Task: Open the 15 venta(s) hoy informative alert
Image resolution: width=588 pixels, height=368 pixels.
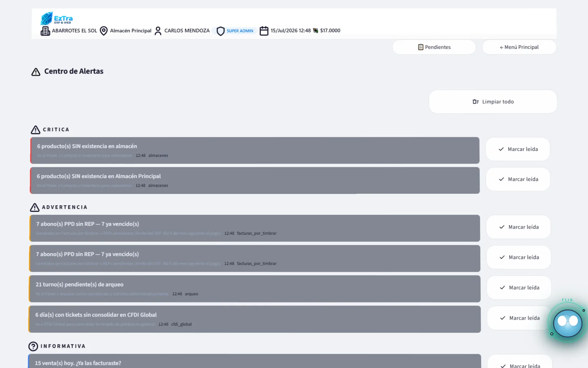Action: 254,361
